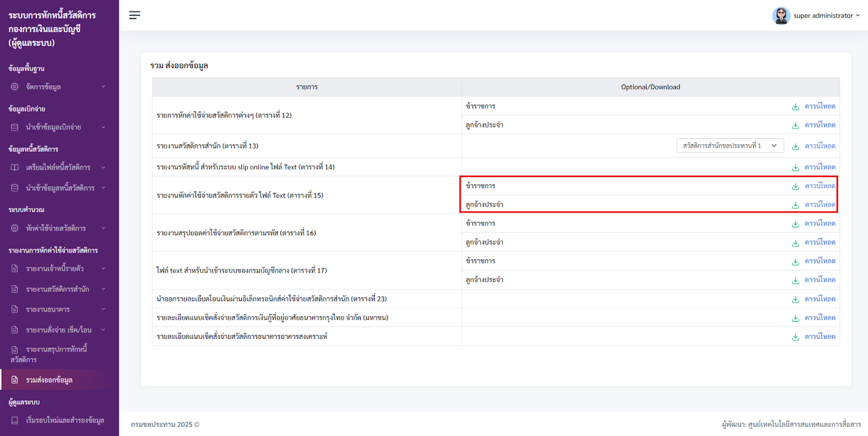Select the active รวมส่งออกข้อมูล sidebar menu item
The image size is (868, 436).
59,380
